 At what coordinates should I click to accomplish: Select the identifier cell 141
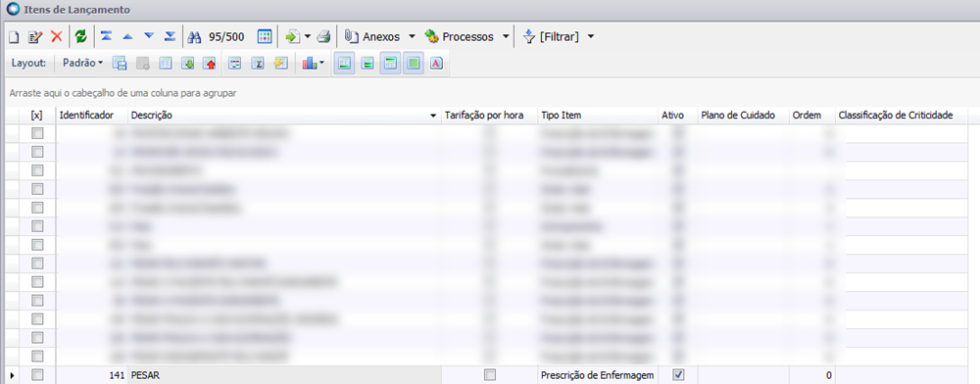point(91,375)
